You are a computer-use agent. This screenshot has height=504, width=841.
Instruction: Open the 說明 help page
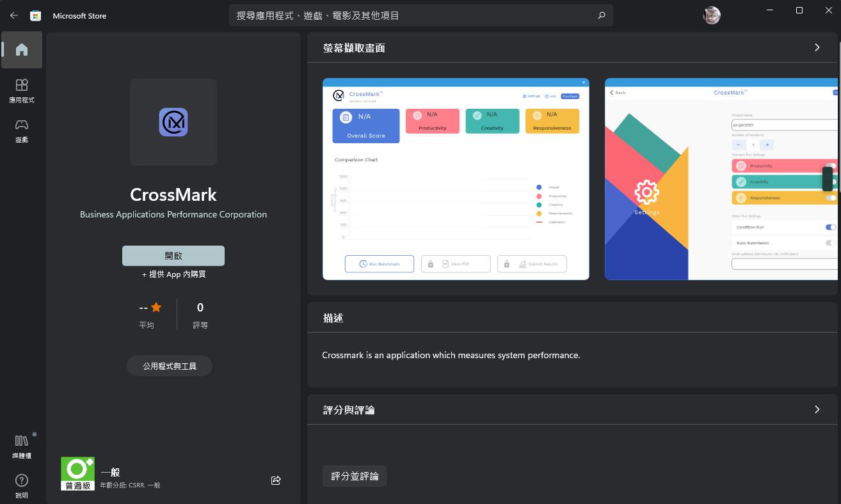(x=22, y=486)
